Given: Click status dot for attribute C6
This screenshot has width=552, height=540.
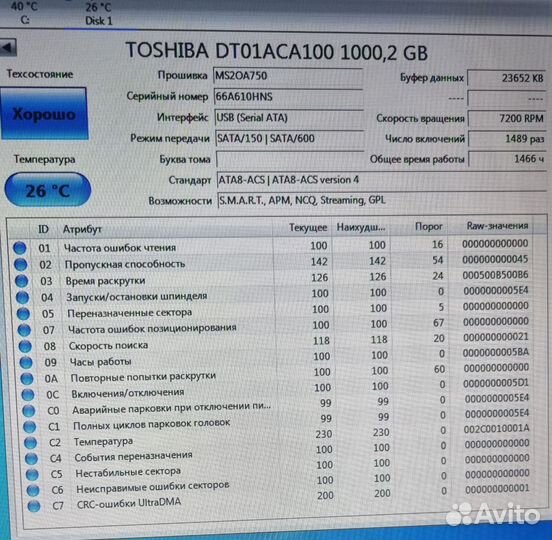Looking at the screenshot, I should [33, 490].
